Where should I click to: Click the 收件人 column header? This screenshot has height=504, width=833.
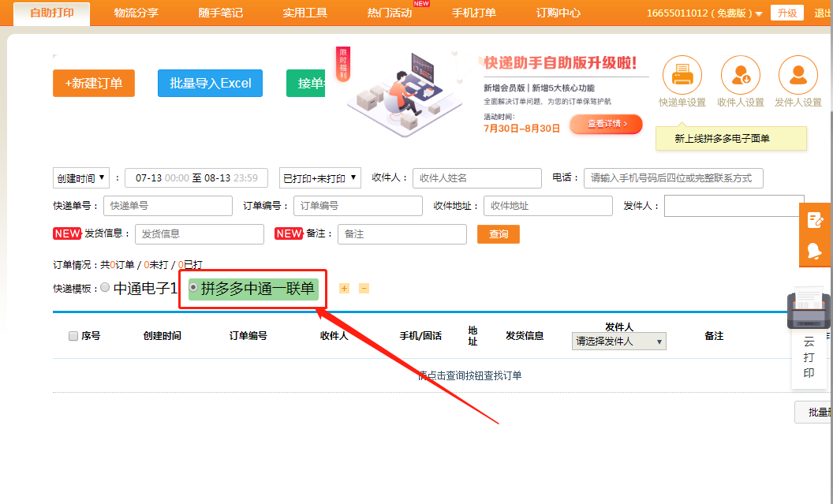point(334,336)
